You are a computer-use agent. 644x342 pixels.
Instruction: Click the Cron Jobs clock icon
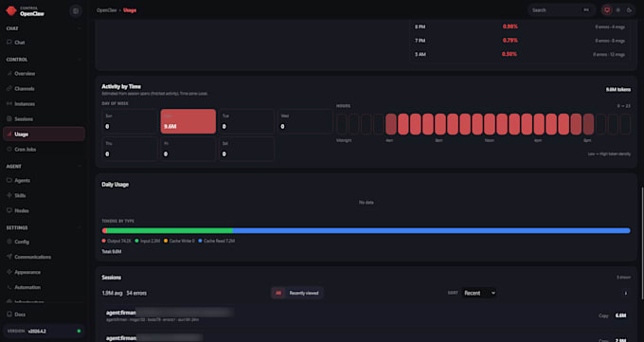[9, 150]
